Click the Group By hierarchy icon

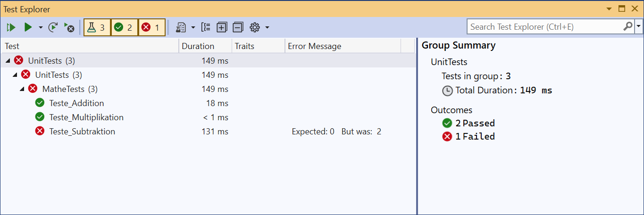point(206,27)
